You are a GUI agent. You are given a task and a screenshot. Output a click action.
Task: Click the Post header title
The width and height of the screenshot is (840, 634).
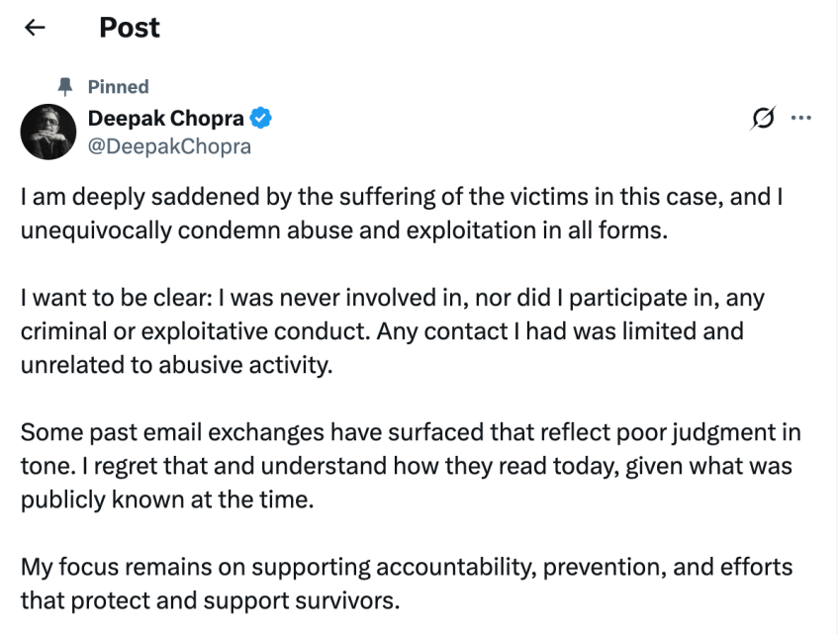(x=130, y=28)
